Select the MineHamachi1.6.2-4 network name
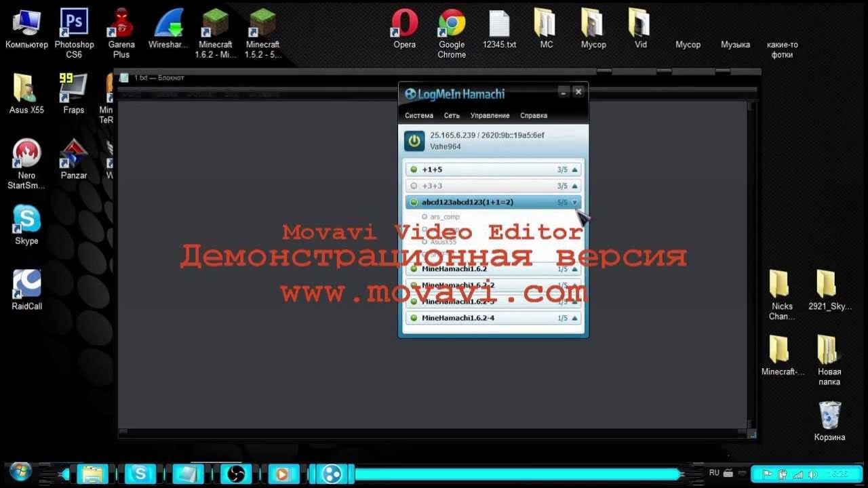Image resolution: width=868 pixels, height=488 pixels. (x=458, y=318)
